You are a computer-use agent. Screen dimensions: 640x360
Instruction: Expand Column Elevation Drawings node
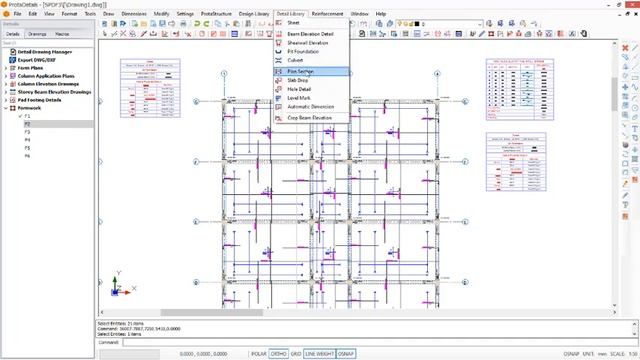6,84
